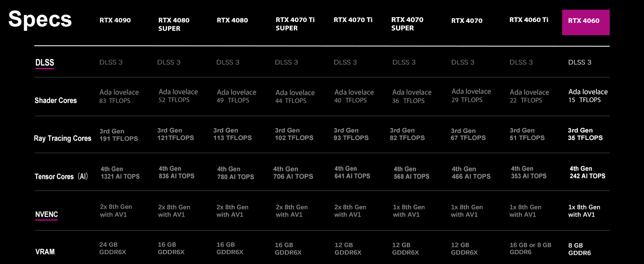The height and width of the screenshot is (264, 644).
Task: Click the 8 GB GDDR6 VRAM cell
Action: [579, 249]
